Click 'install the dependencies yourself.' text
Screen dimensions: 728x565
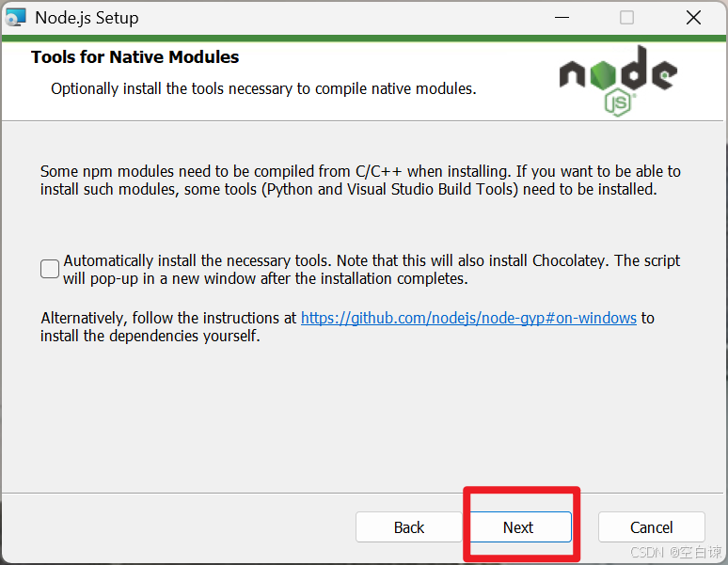pyautogui.click(x=150, y=336)
